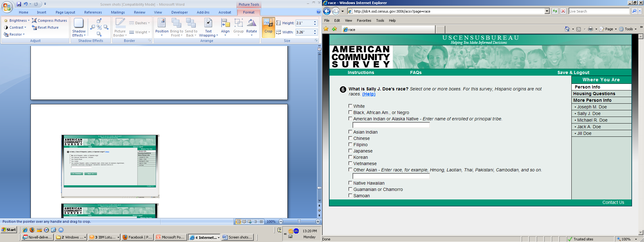Click the Compress Pictures icon

point(35,20)
